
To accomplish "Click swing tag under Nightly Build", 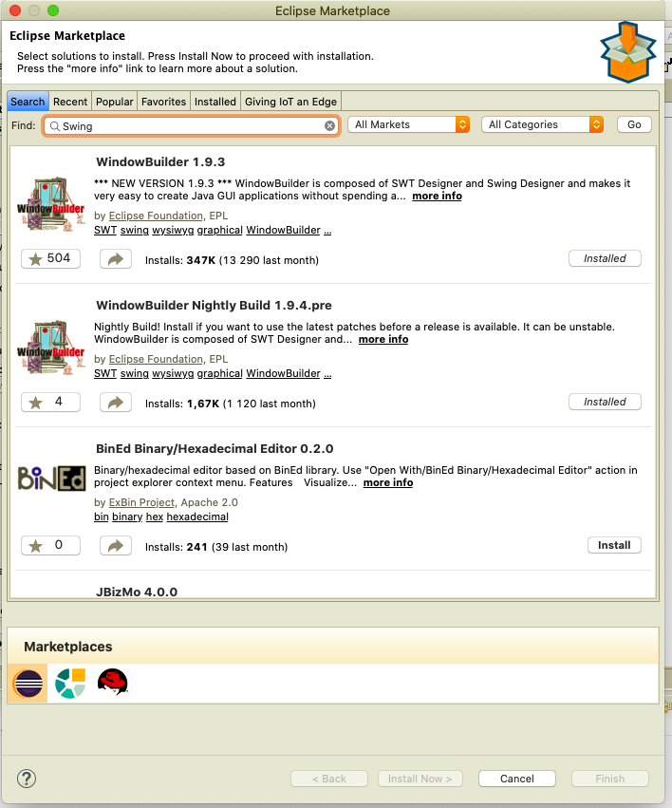I will [135, 373].
